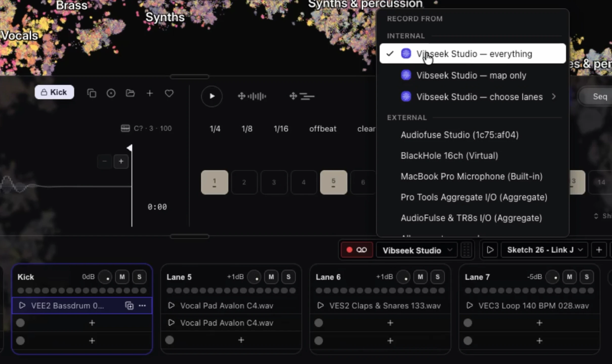Choose BlackHole 16ch (Virtual) input
The width and height of the screenshot is (612, 364).
(x=473, y=155)
